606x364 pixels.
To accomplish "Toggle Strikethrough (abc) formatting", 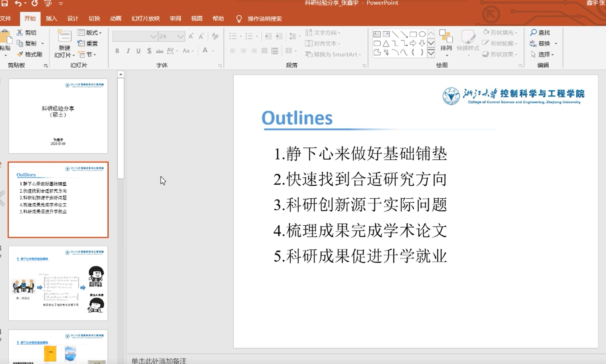I will pyautogui.click(x=160, y=51).
